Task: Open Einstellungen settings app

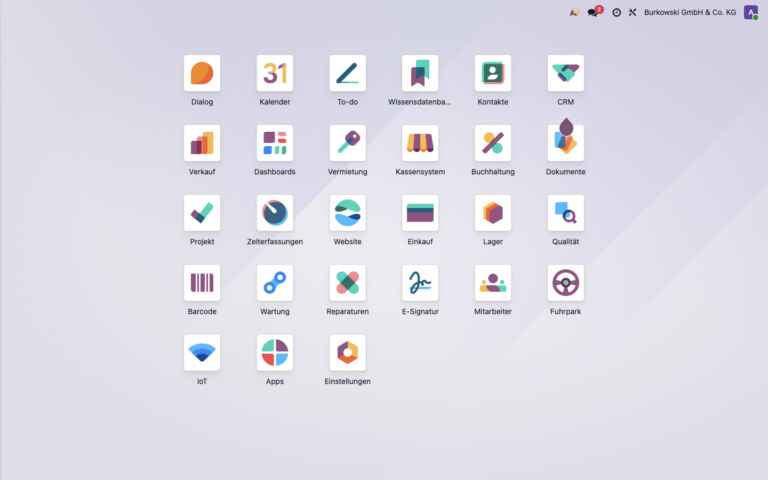Action: point(347,353)
